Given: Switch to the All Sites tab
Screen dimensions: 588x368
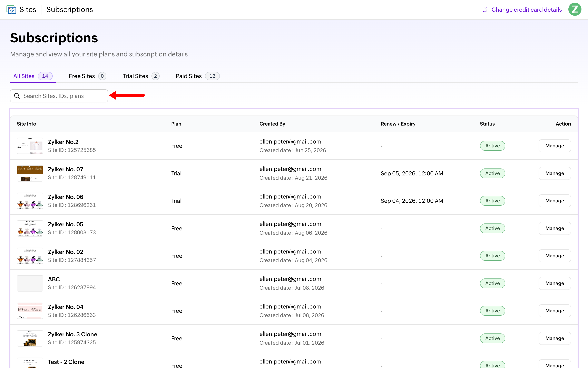Looking at the screenshot, I should coord(33,76).
